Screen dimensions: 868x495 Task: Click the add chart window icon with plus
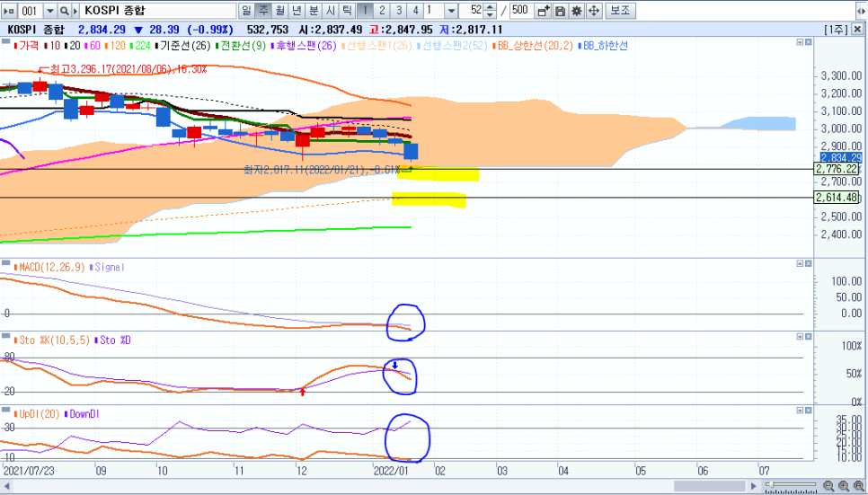click(x=544, y=11)
